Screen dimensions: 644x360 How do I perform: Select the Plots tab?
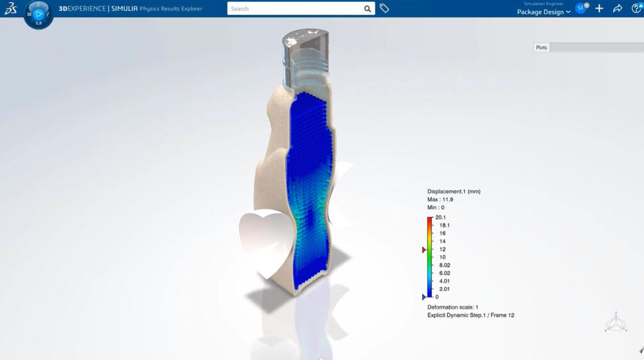[x=541, y=48]
